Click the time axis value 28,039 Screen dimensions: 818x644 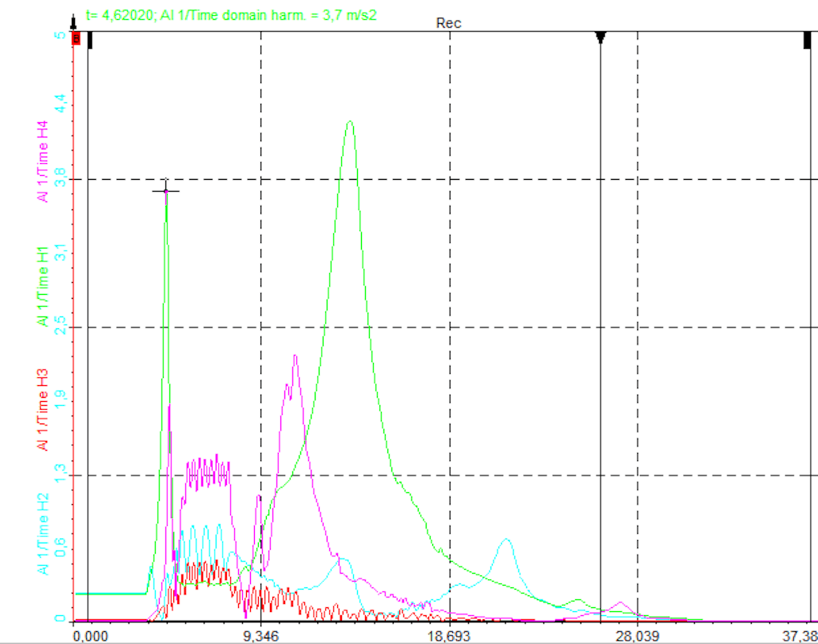click(637, 636)
